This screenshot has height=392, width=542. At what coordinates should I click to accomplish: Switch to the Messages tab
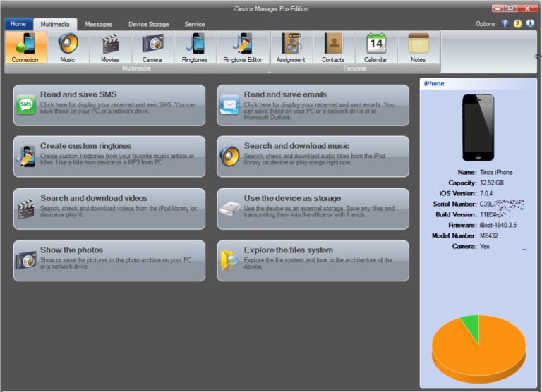[99, 24]
